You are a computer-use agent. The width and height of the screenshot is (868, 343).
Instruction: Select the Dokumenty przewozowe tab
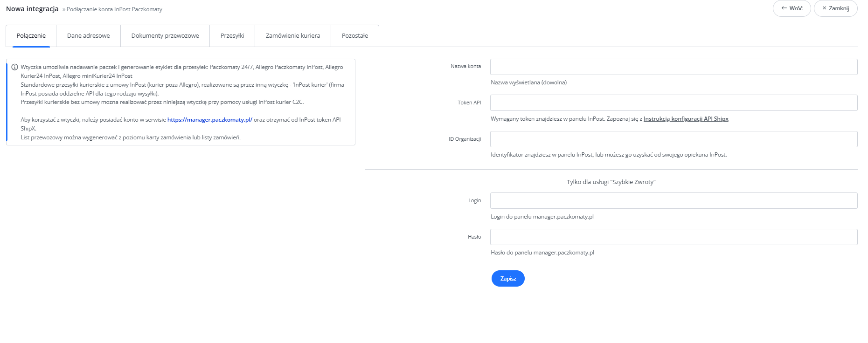pos(165,36)
